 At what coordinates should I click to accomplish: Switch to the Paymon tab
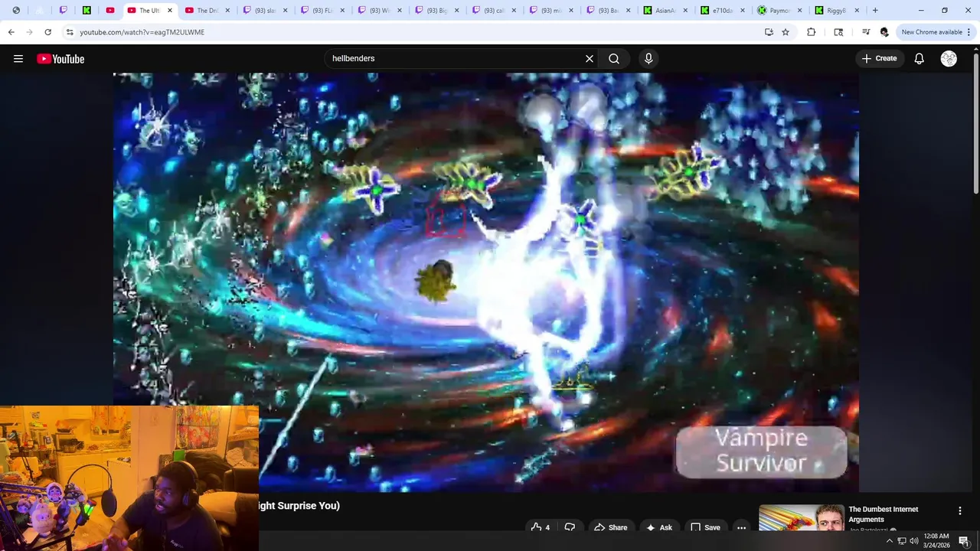(781, 11)
